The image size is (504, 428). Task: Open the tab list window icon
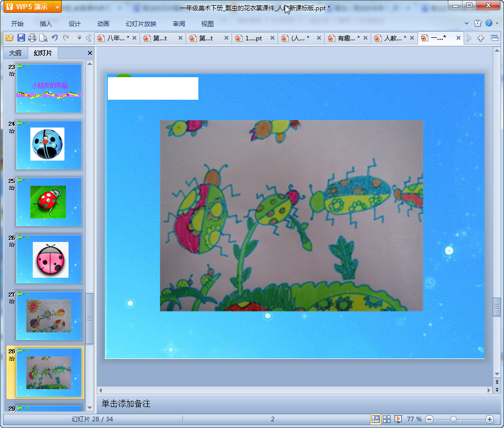tap(495, 38)
